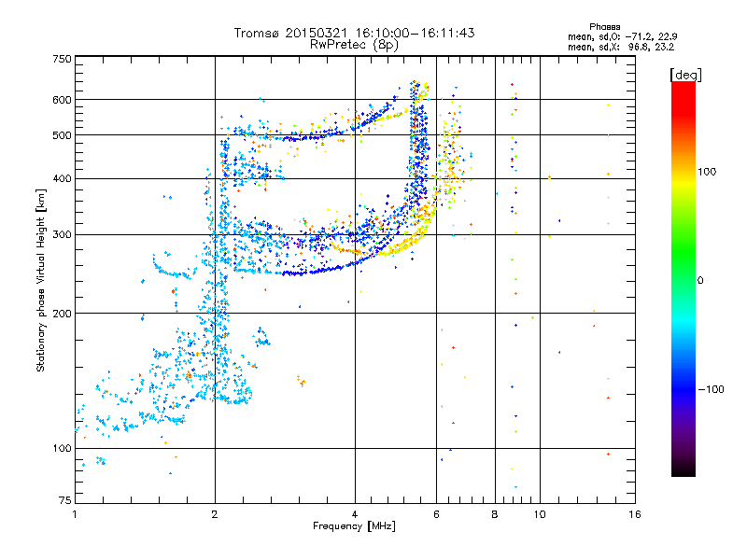Click the colorbar tick label '100'

coord(707,172)
